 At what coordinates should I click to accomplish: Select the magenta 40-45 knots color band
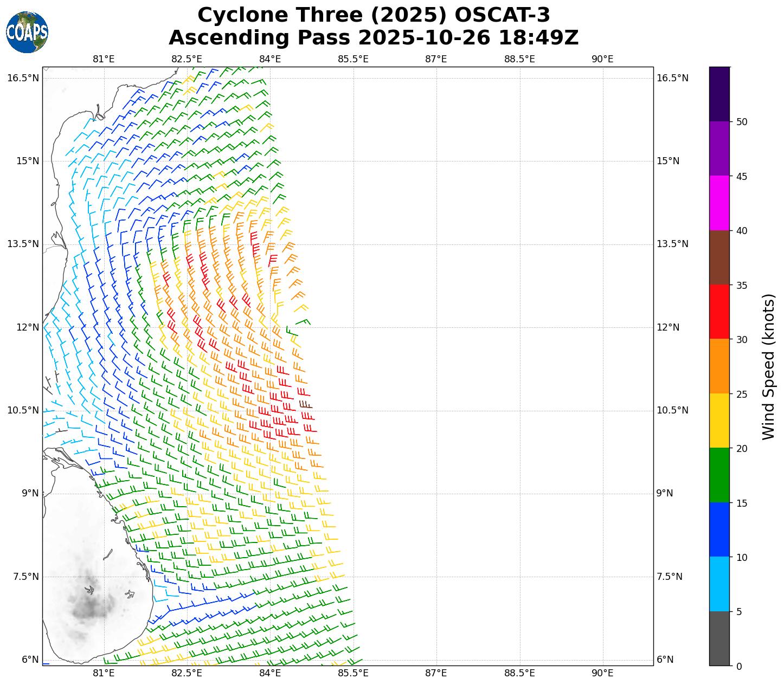719,203
